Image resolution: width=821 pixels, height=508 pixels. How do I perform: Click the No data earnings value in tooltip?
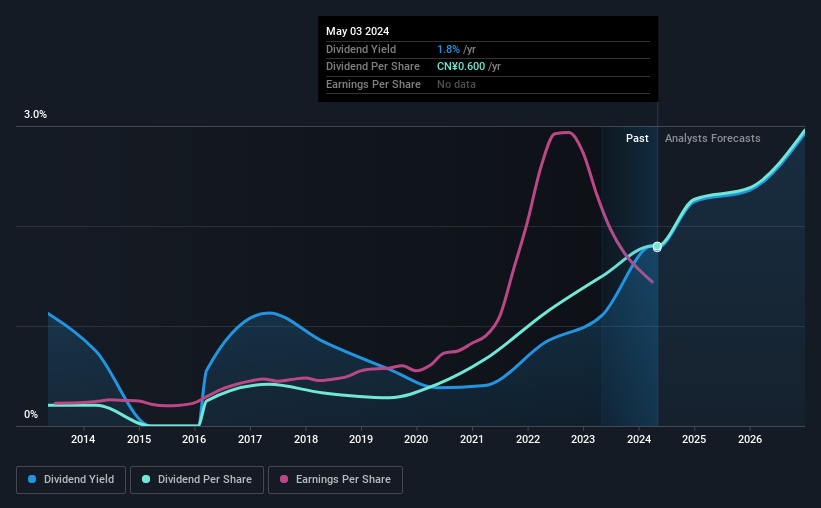pos(456,84)
